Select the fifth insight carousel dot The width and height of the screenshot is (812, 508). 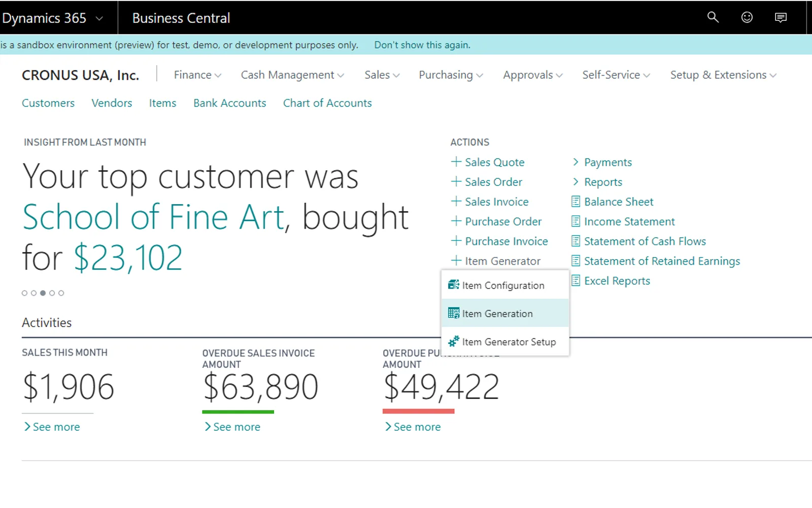click(x=61, y=293)
